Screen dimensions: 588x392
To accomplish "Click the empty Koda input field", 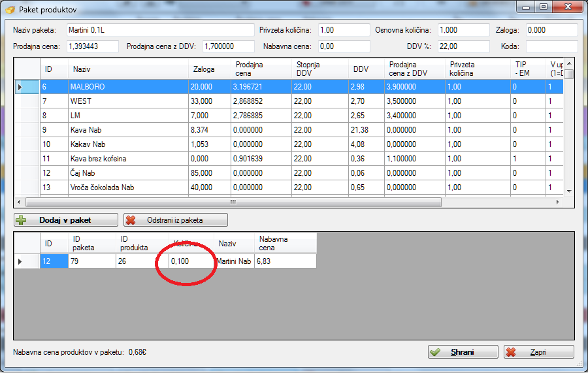I will point(551,46).
